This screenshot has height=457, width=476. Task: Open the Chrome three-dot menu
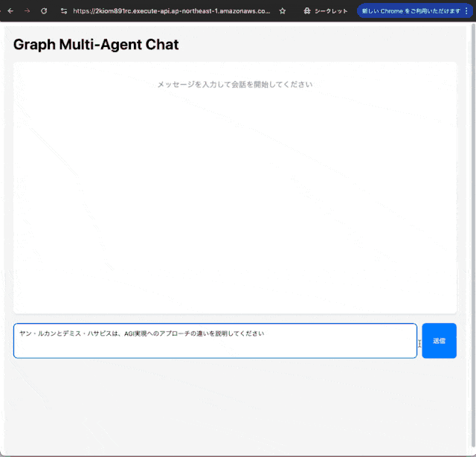pyautogui.click(x=466, y=11)
